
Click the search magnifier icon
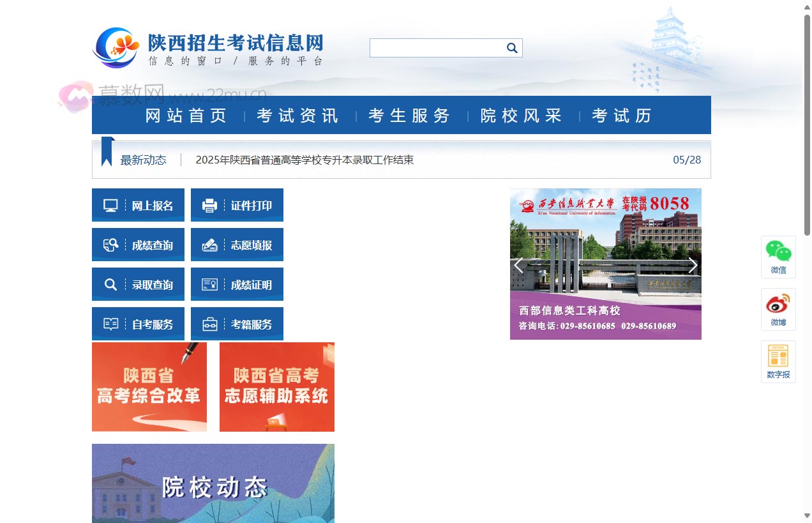click(511, 47)
